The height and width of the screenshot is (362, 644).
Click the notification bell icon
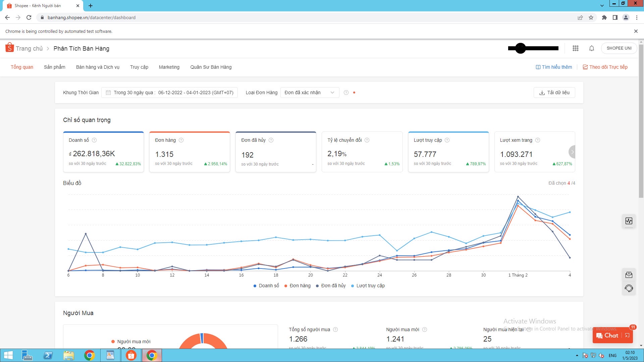592,48
